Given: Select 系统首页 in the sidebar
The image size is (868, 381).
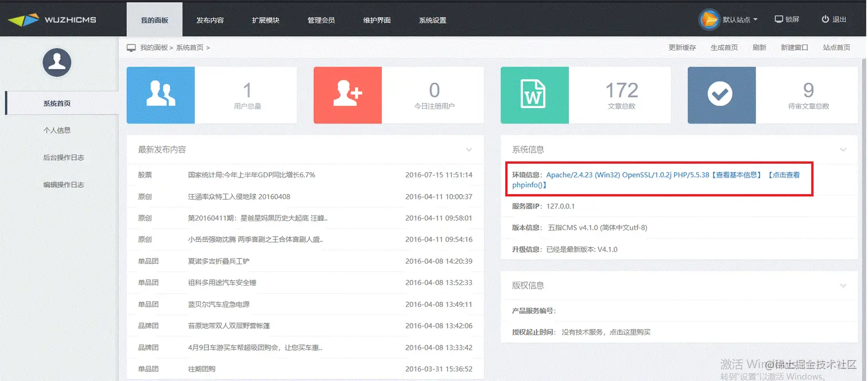Looking at the screenshot, I should [61, 103].
